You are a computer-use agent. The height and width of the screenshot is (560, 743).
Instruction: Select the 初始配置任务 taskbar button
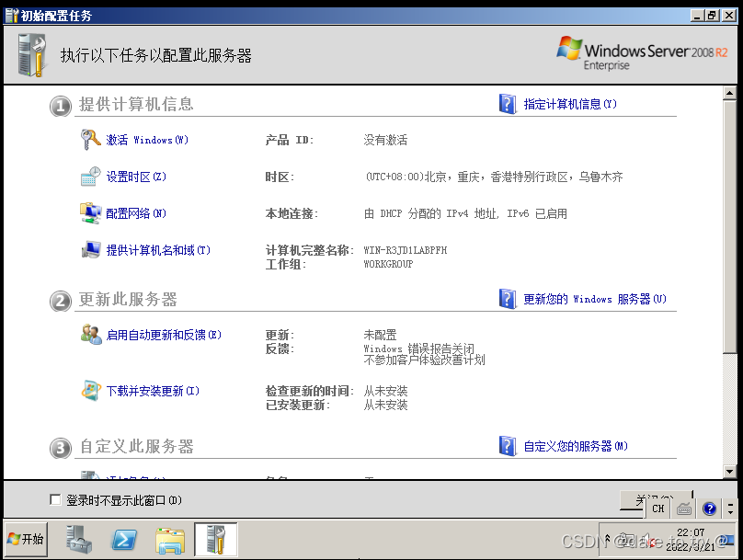pos(215,539)
